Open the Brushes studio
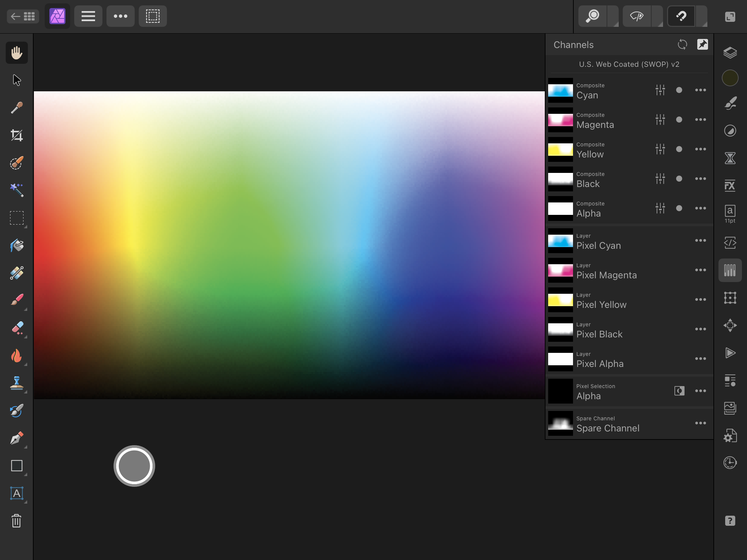 (730, 103)
